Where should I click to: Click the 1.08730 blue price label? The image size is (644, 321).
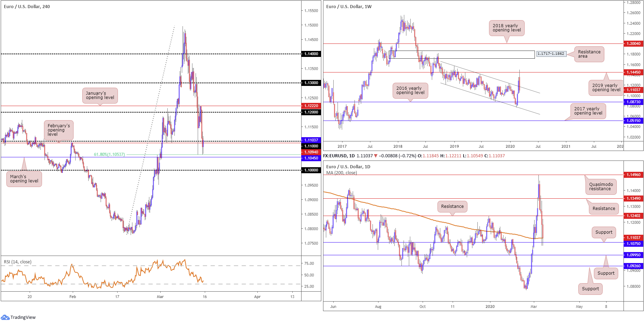633,102
